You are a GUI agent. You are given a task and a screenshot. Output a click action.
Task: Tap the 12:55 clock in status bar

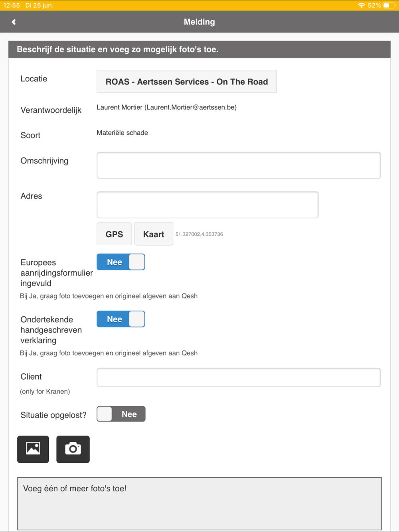pos(12,5)
